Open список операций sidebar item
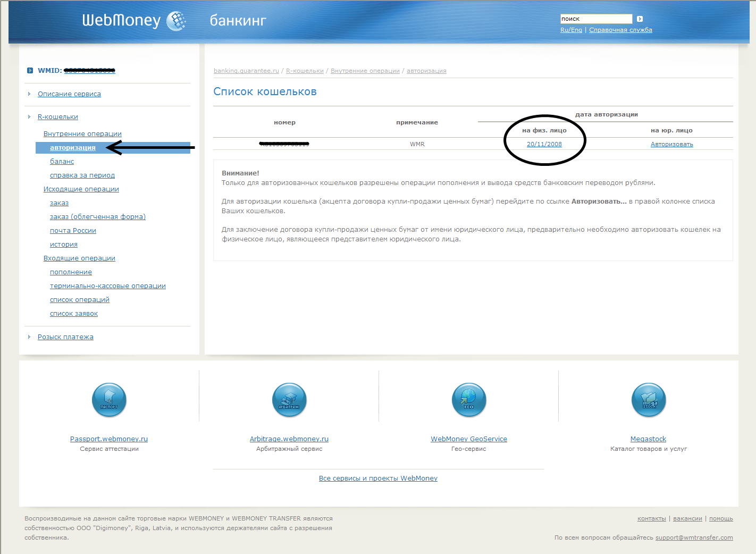Screen dimensions: 756x554 [80, 299]
